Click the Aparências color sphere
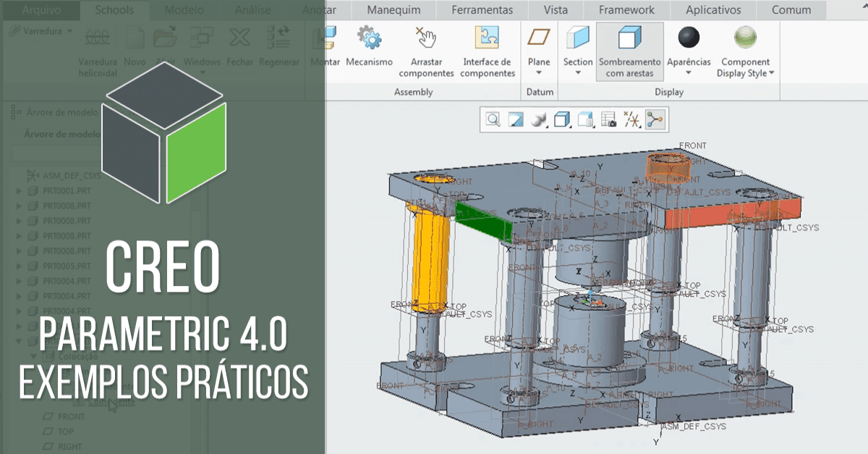Image resolution: width=868 pixels, height=454 pixels. click(x=689, y=38)
